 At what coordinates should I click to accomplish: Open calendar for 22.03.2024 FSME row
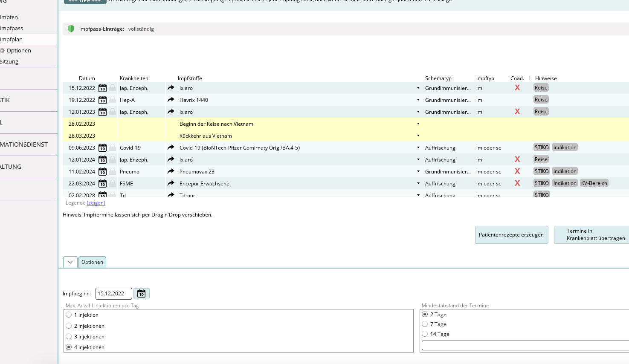coord(102,184)
